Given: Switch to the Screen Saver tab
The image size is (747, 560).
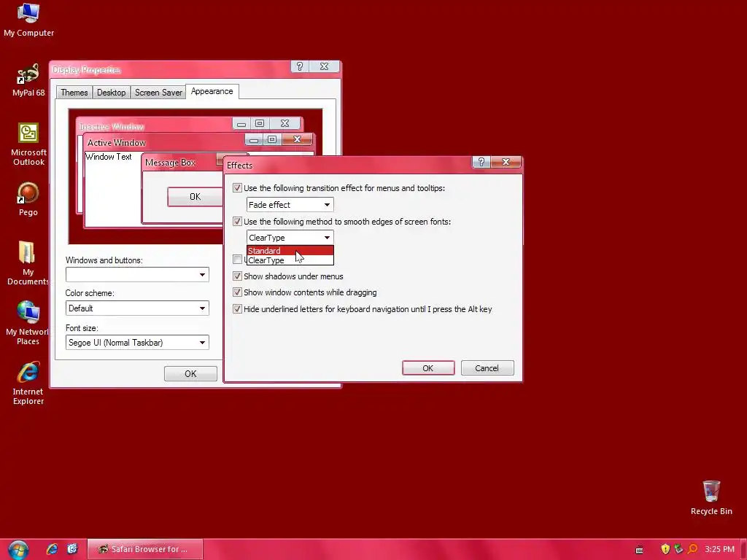Looking at the screenshot, I should [x=158, y=93].
